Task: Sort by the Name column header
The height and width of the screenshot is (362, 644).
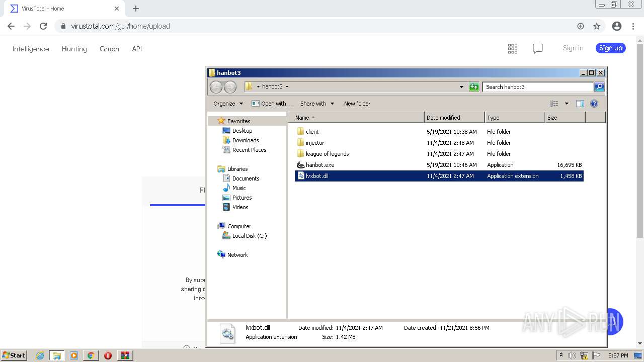Action: pos(356,118)
